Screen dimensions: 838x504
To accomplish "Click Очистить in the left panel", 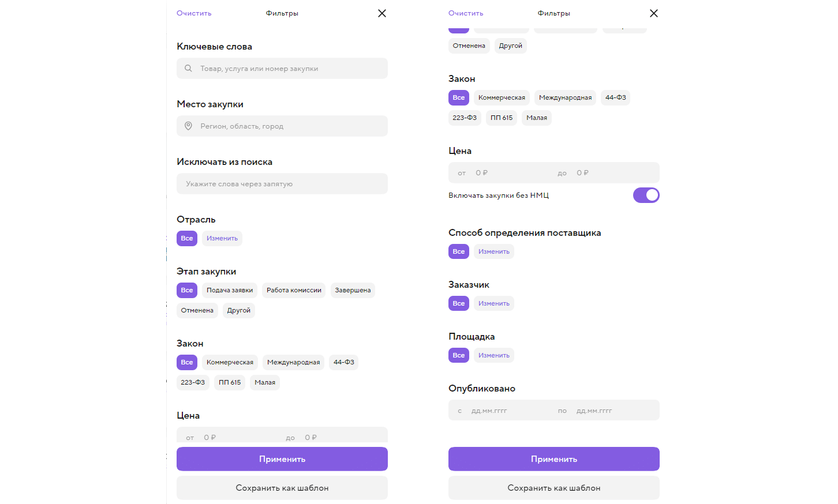I will 194,13.
